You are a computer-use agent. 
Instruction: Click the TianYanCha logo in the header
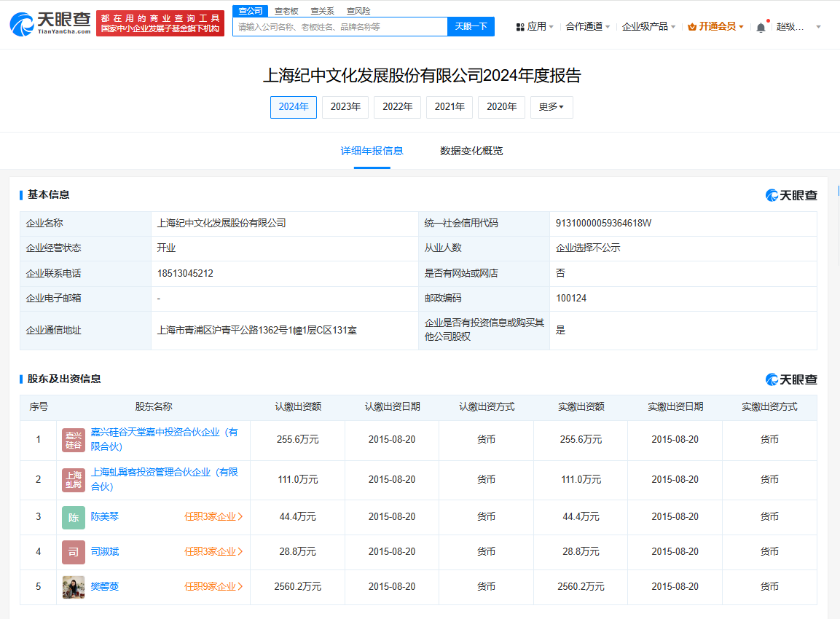click(x=50, y=24)
